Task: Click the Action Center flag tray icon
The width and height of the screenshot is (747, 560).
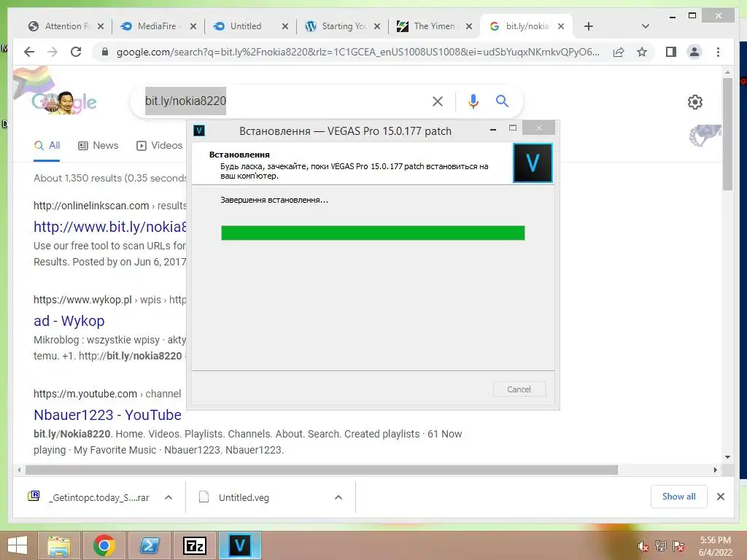Action: click(x=678, y=546)
